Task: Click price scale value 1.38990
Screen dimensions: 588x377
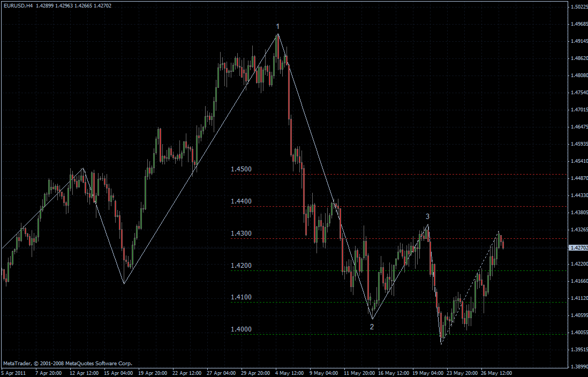Action: [x=579, y=367]
